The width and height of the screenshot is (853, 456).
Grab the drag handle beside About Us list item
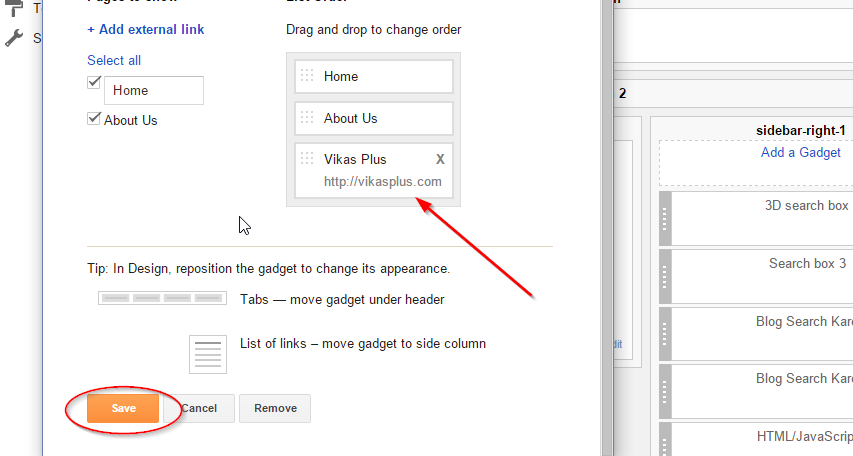pos(307,118)
